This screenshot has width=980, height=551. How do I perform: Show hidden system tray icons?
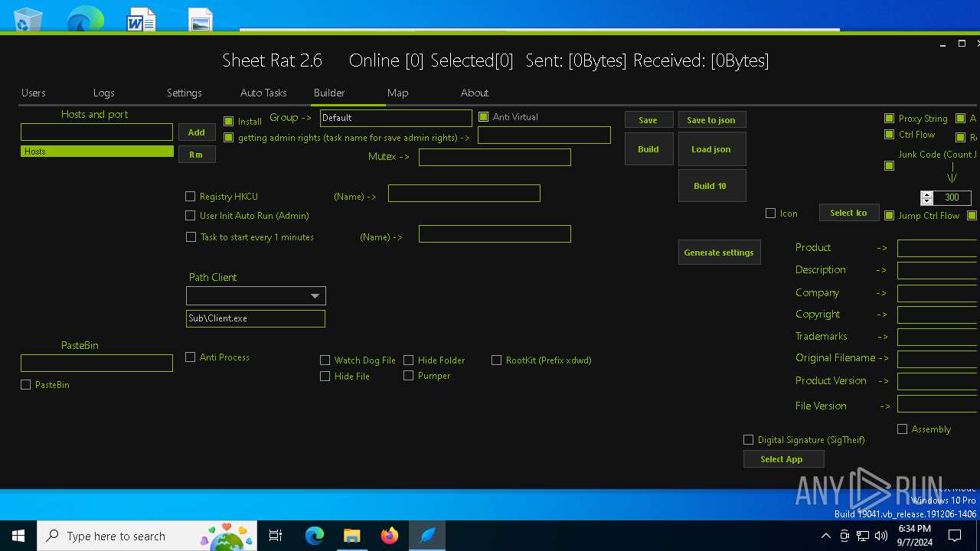pyautogui.click(x=825, y=536)
